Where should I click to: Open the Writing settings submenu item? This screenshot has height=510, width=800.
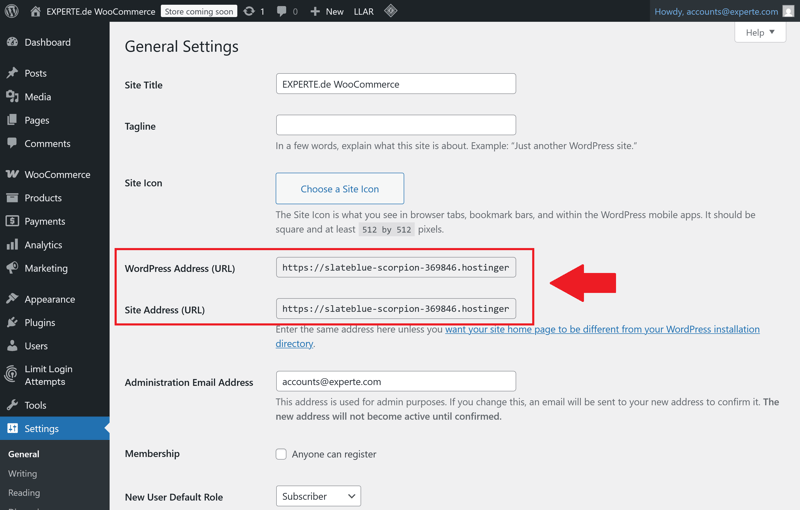22,473
